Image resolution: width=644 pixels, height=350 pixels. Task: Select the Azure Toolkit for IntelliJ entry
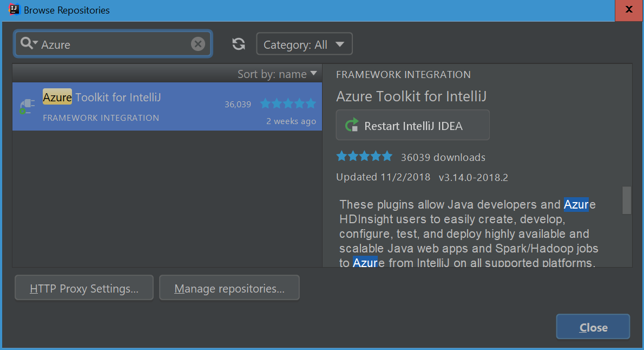pyautogui.click(x=162, y=107)
